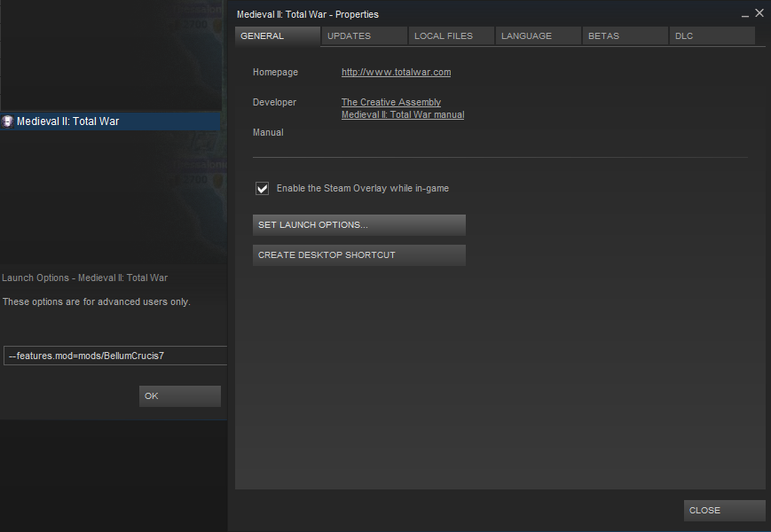The width and height of the screenshot is (771, 532).
Task: Click the Homepage label
Action: pos(275,72)
